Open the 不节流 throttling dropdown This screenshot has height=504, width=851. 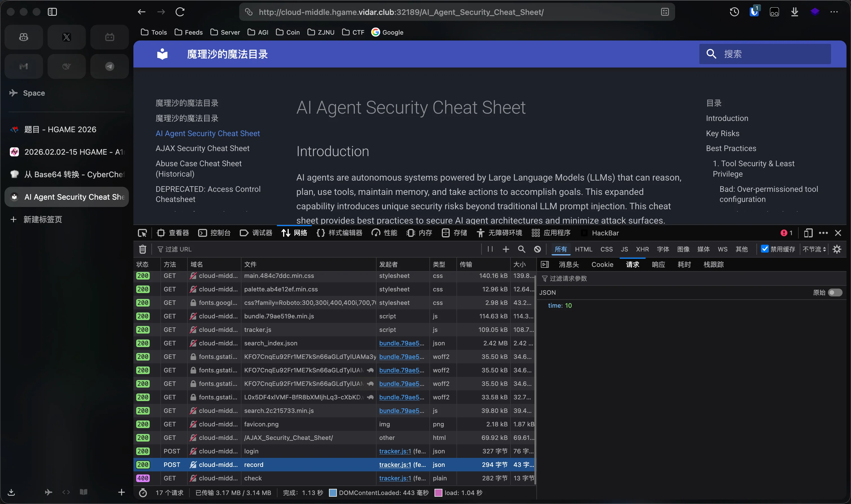(814, 249)
